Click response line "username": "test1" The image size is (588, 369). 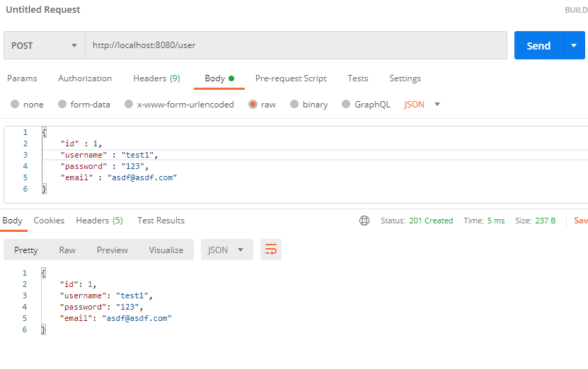pyautogui.click(x=106, y=295)
